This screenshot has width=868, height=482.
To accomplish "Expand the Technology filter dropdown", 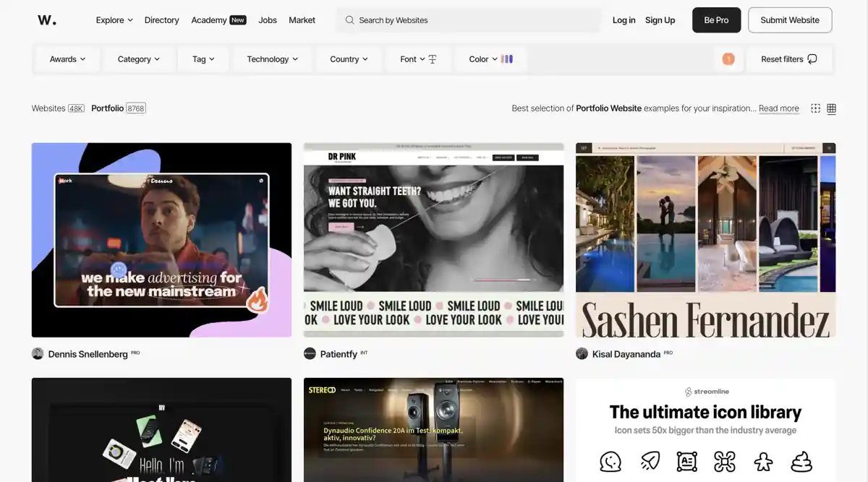I will click(273, 59).
